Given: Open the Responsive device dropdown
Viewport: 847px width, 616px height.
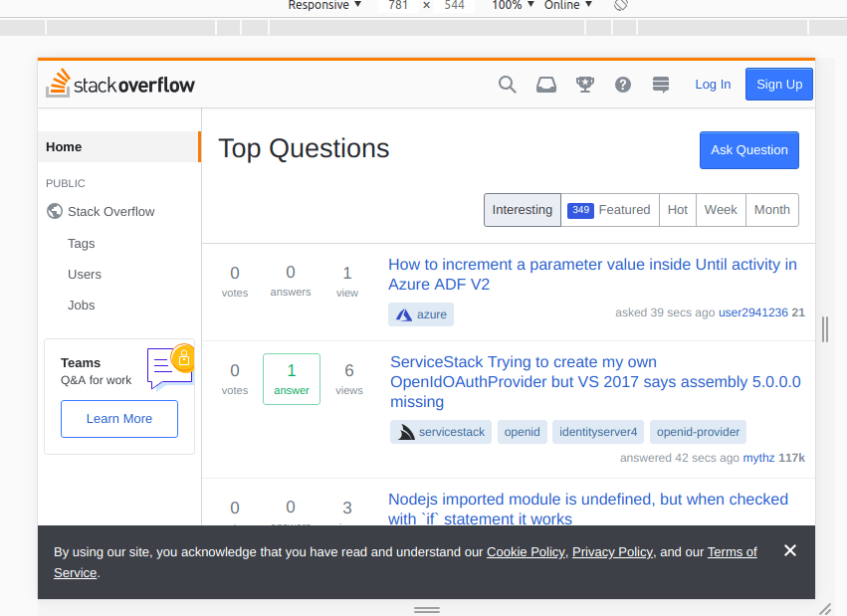Looking at the screenshot, I should pos(324,5).
